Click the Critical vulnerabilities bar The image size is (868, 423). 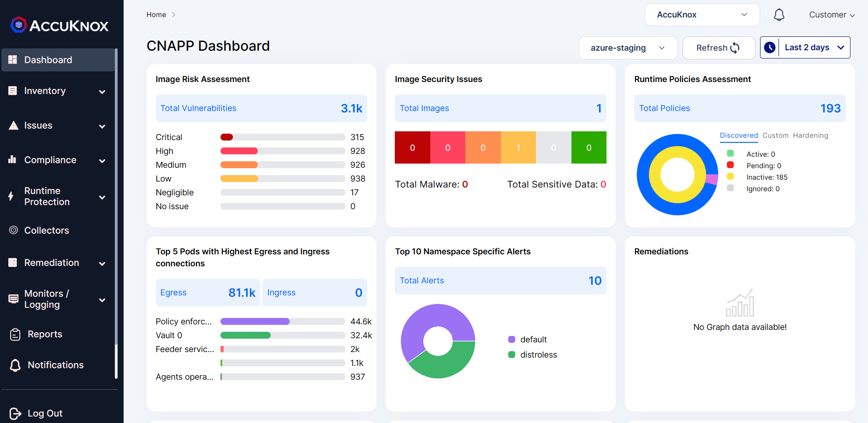coord(283,137)
